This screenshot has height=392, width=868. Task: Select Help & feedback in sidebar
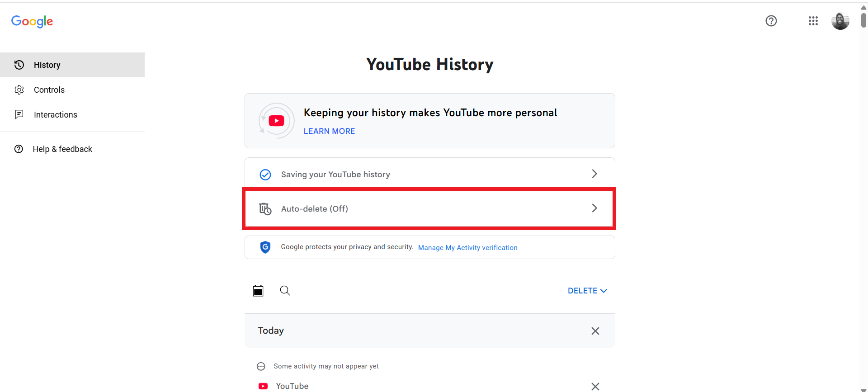click(62, 149)
